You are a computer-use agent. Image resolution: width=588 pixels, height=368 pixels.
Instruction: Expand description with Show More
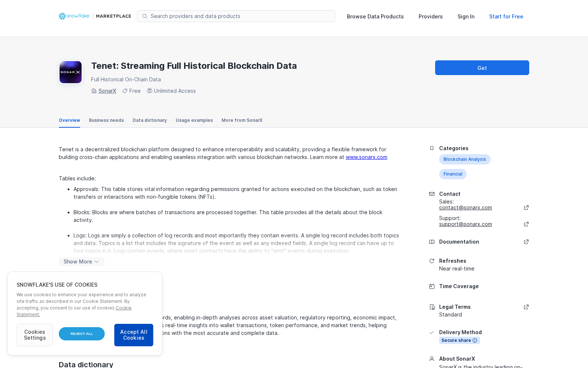pos(82,262)
